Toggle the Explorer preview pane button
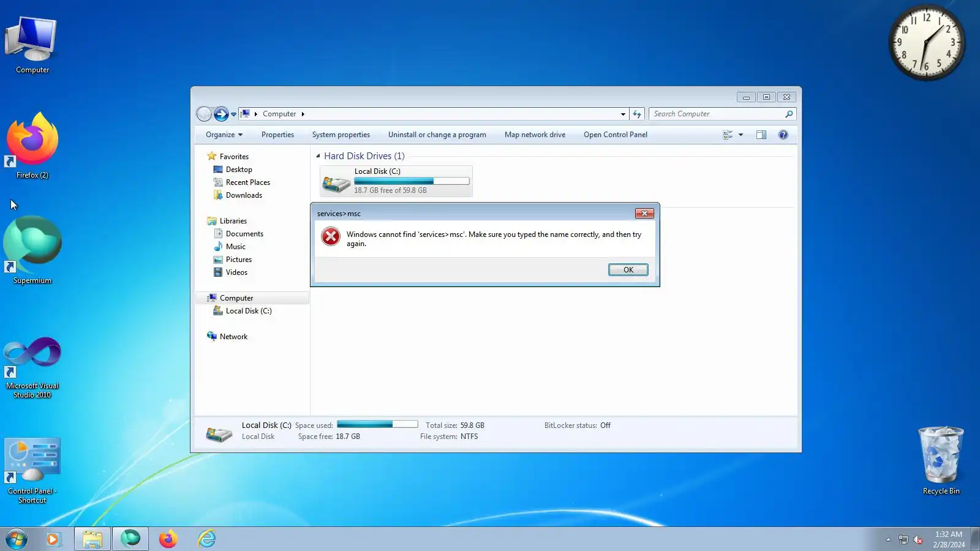The image size is (980, 551). click(x=761, y=135)
